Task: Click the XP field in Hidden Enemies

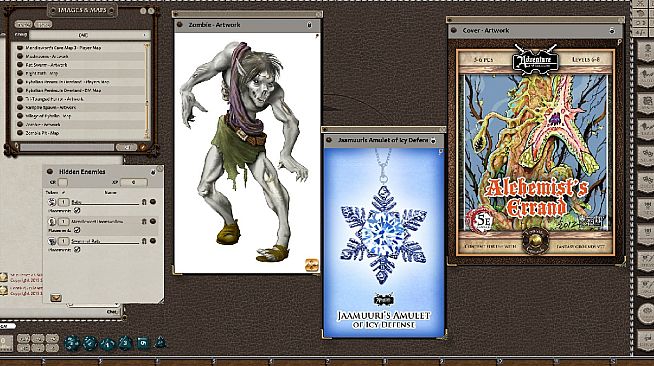Action: tap(133, 182)
